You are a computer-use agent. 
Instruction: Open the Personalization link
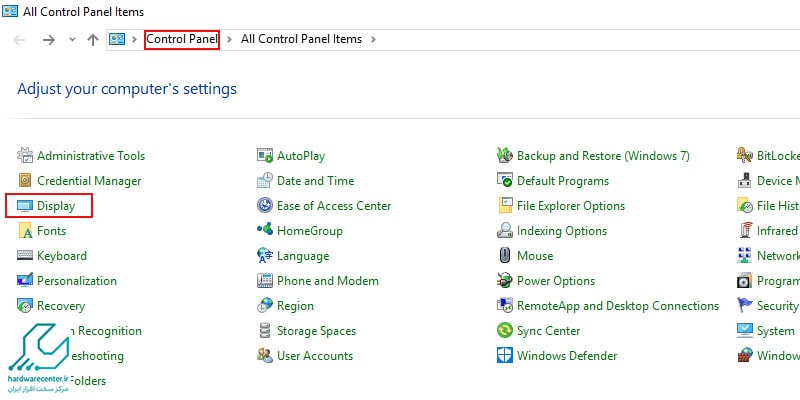77,281
